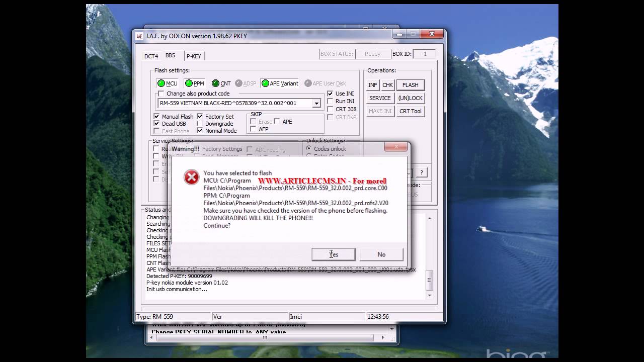Click the question mark help button
Image resolution: width=644 pixels, height=362 pixels.
[x=422, y=172]
